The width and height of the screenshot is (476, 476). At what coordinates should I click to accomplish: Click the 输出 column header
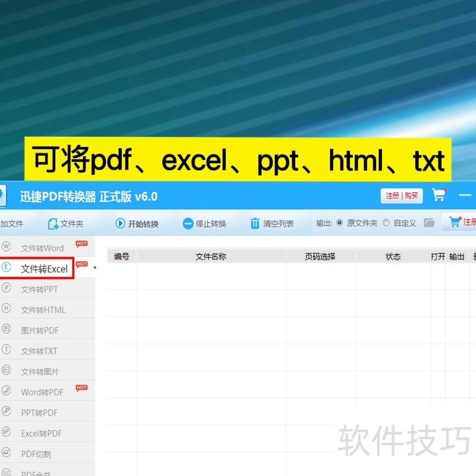[457, 256]
